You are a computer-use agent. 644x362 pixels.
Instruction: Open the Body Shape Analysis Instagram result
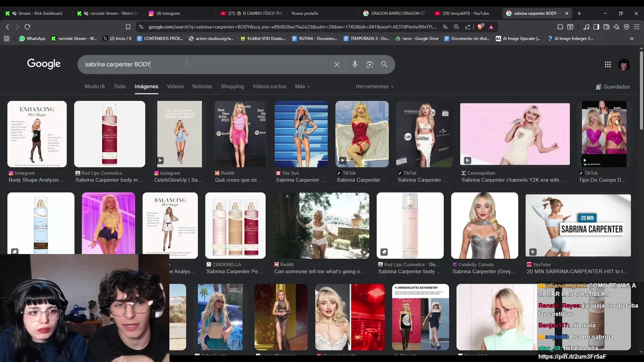(37, 134)
